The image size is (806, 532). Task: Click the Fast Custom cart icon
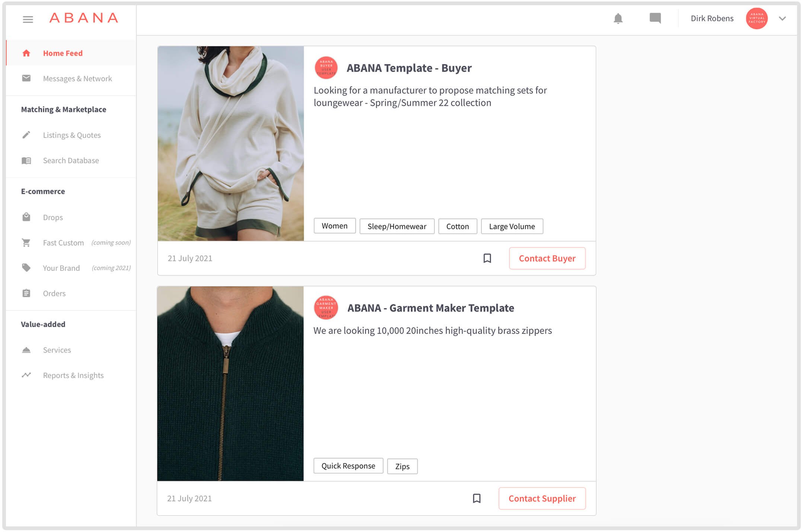(26, 243)
